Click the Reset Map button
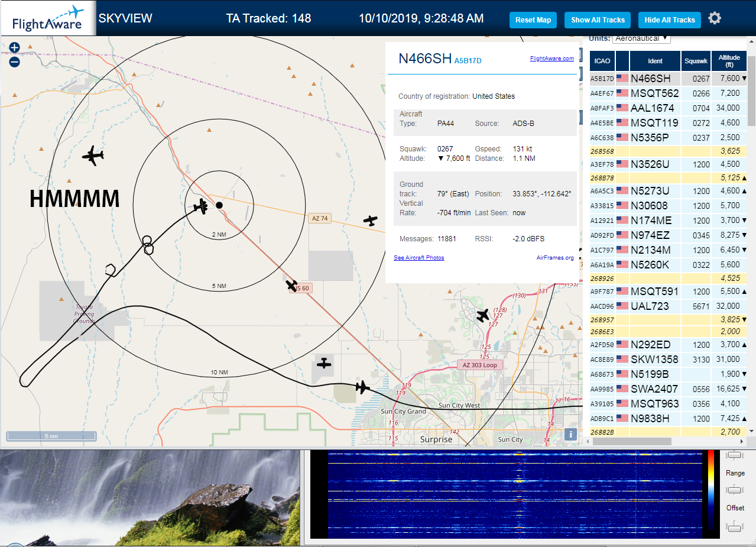Image resolution: width=756 pixels, height=547 pixels. click(x=533, y=20)
